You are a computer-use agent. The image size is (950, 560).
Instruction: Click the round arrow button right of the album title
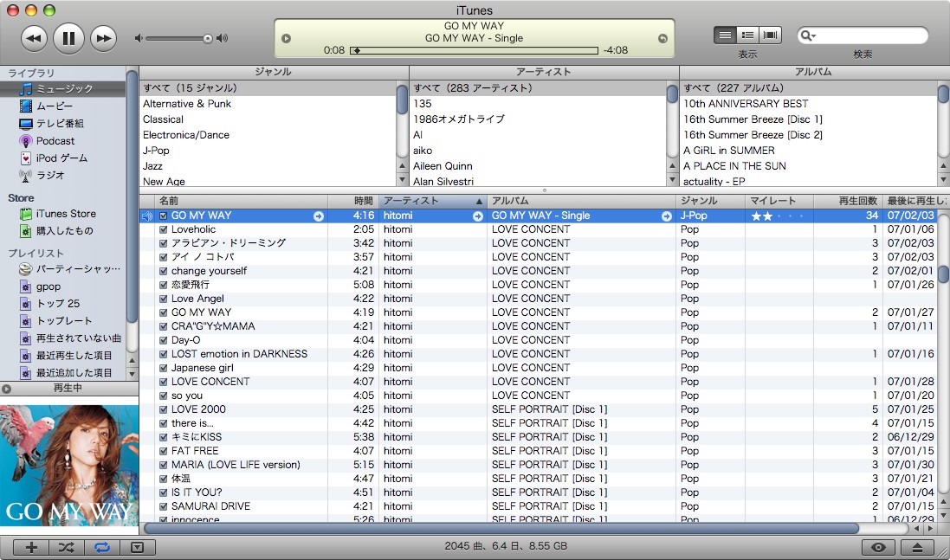[662, 39]
